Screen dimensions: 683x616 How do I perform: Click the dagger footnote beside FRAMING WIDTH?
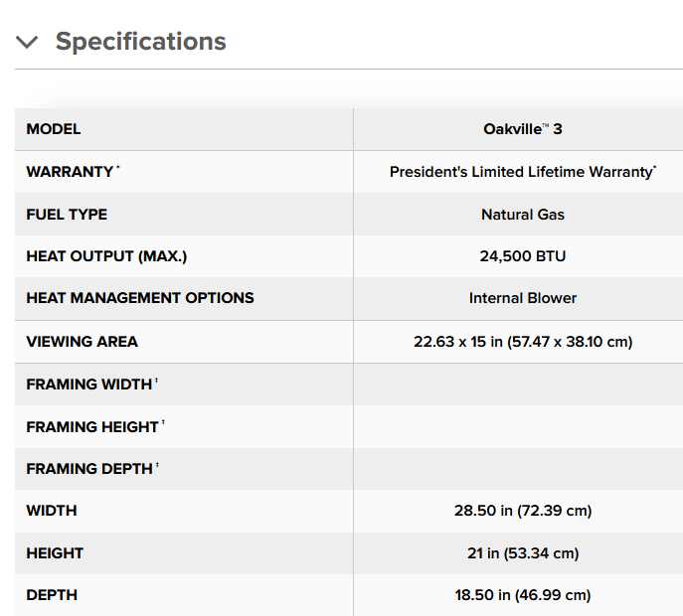tap(156, 381)
